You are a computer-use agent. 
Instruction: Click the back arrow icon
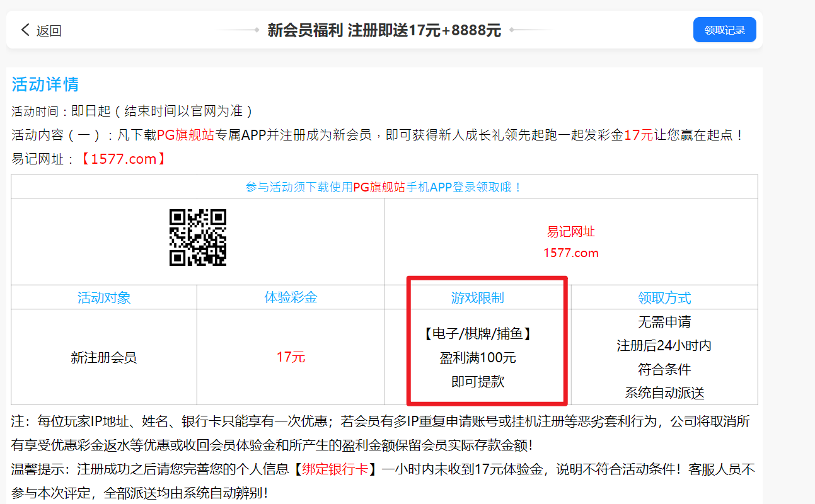point(25,30)
